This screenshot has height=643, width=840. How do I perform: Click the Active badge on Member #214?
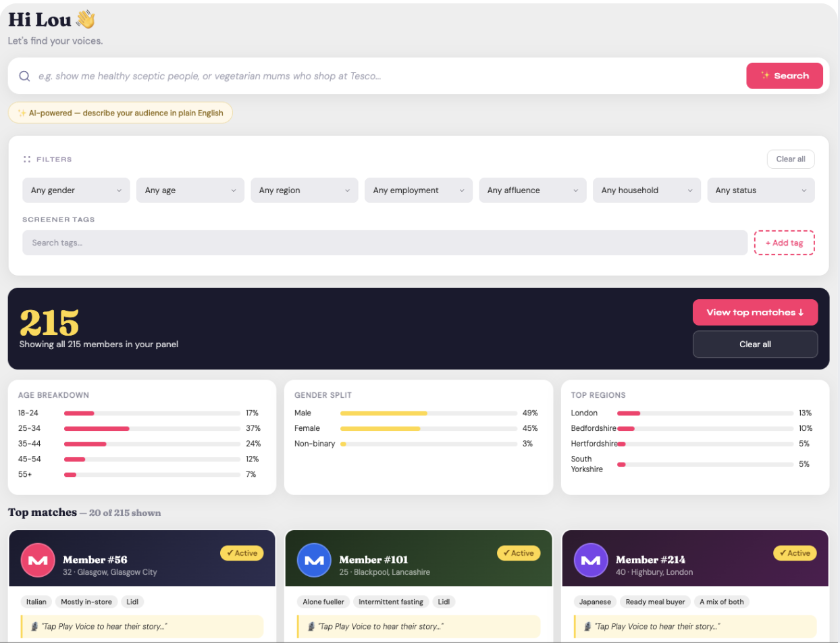pos(795,553)
